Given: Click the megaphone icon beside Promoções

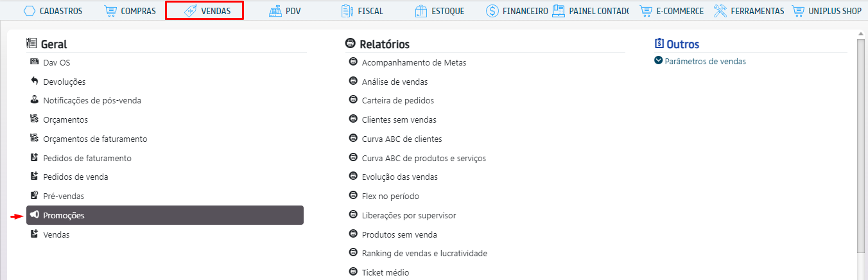Looking at the screenshot, I should [x=35, y=215].
